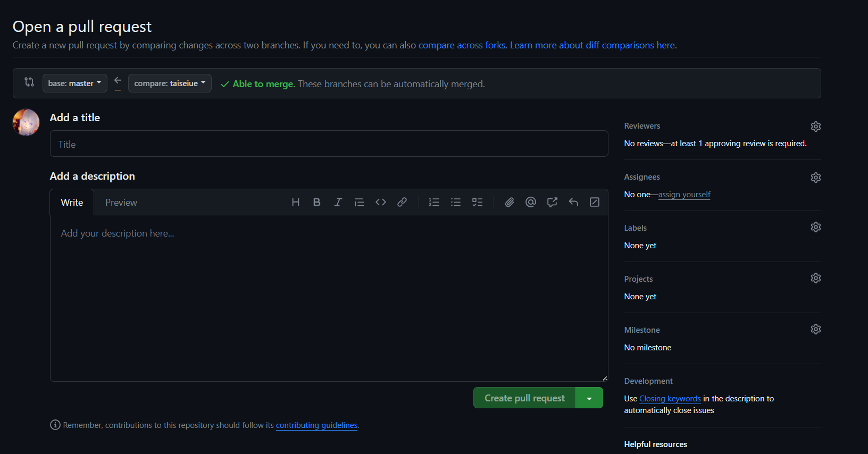Switch to the Preview tab

tap(121, 203)
